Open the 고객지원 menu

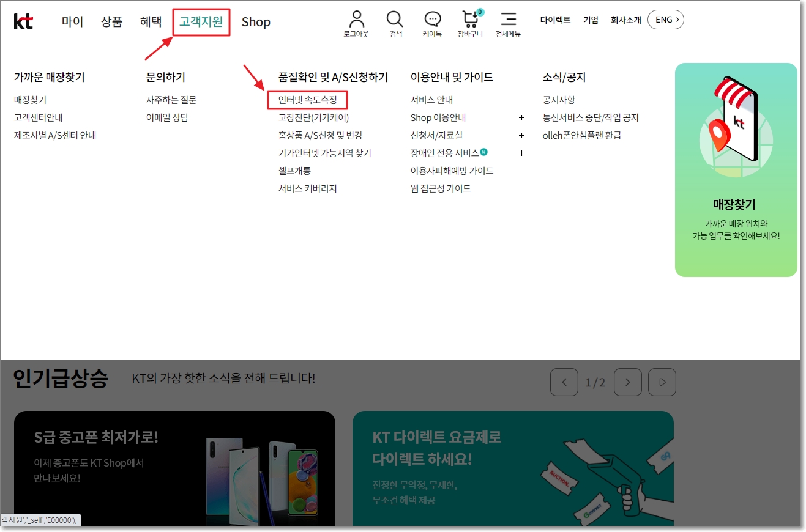[x=201, y=22]
